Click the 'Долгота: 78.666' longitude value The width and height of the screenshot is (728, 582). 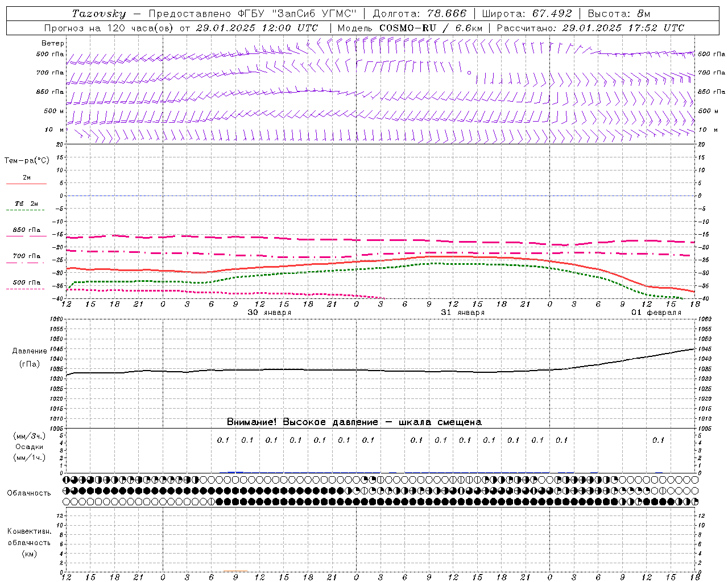(x=420, y=14)
